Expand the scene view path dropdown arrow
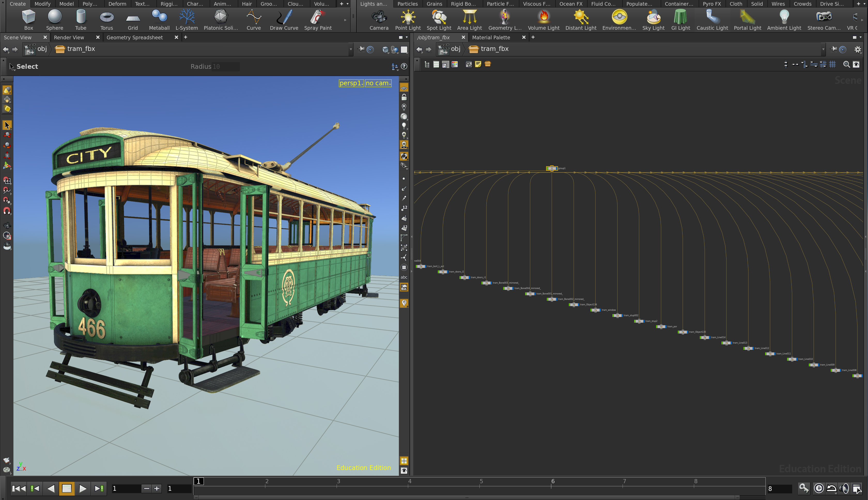Screen dimensions: 868x500 pyautogui.click(x=351, y=49)
